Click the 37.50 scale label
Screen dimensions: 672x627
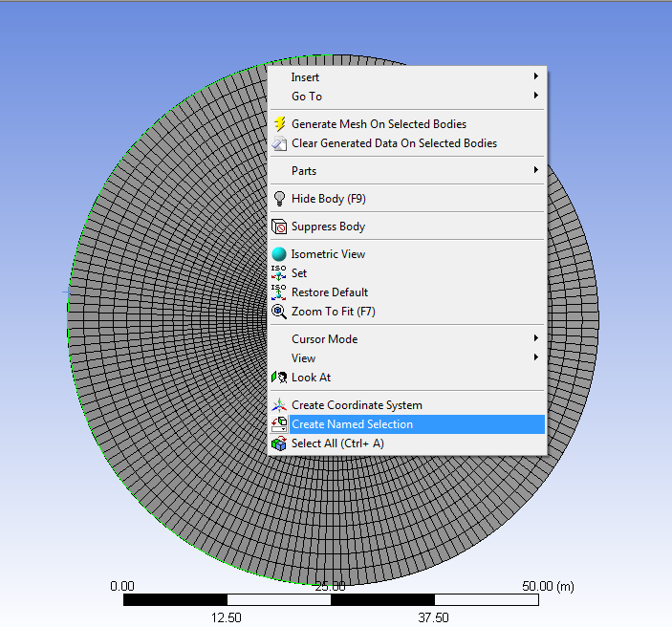coord(433,617)
